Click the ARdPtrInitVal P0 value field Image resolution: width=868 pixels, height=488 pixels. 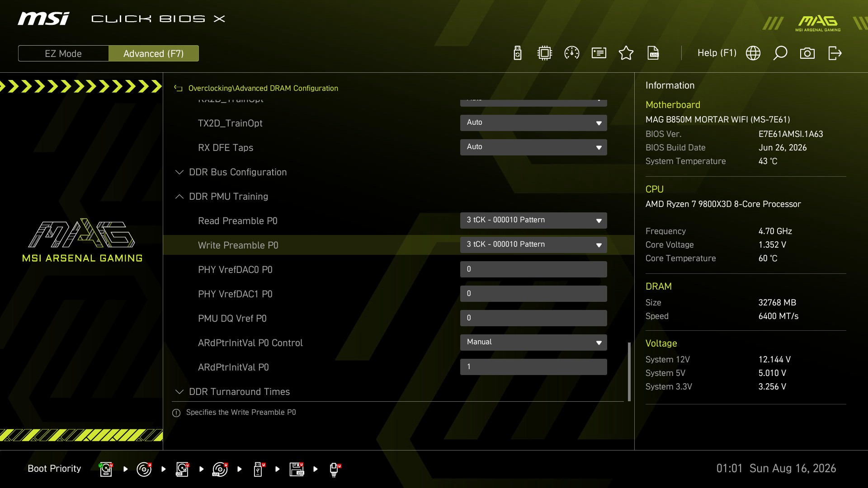click(x=533, y=367)
